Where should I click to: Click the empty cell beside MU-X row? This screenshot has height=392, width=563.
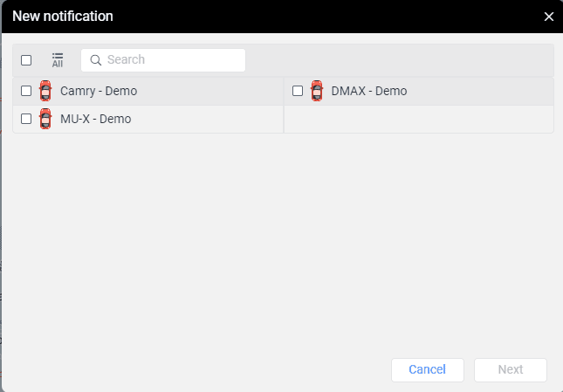tap(419, 120)
